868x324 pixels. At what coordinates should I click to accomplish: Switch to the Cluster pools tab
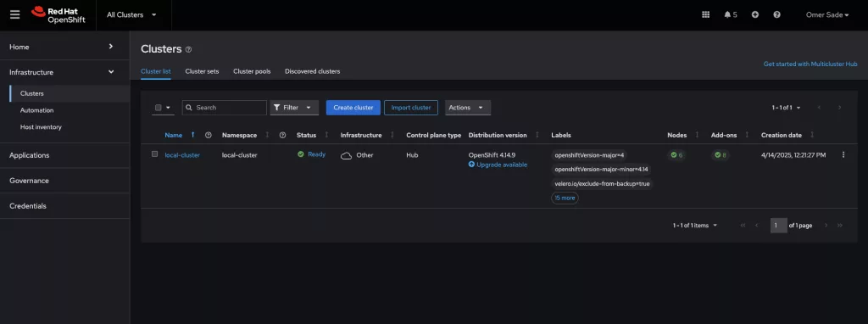(252, 71)
